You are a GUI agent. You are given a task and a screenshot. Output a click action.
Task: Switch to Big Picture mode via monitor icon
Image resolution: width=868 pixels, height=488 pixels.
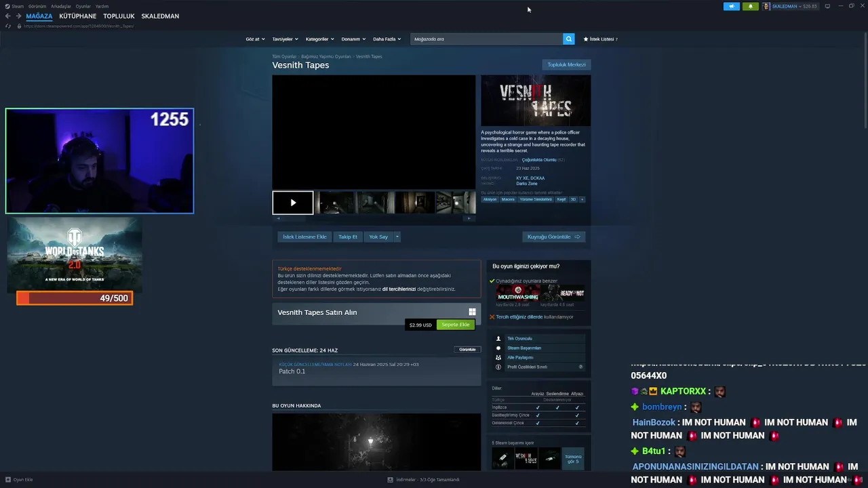point(827,6)
